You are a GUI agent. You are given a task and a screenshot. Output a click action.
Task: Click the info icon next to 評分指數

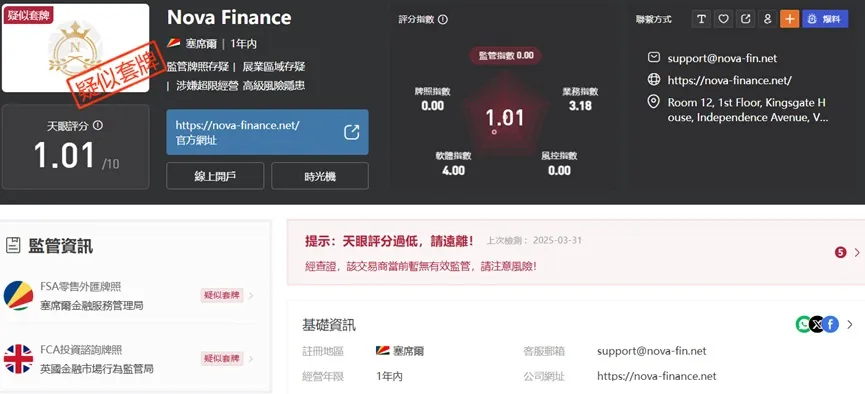click(x=442, y=19)
